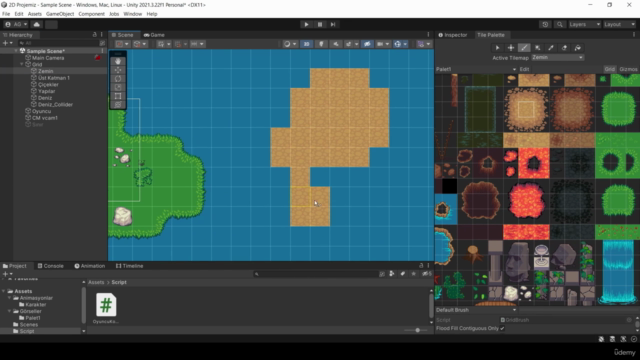Collapse the Assets folder tree

pyautogui.click(x=4, y=291)
